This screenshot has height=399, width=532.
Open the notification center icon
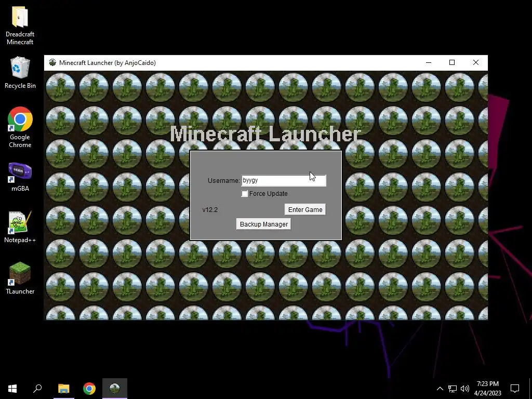pyautogui.click(x=515, y=389)
